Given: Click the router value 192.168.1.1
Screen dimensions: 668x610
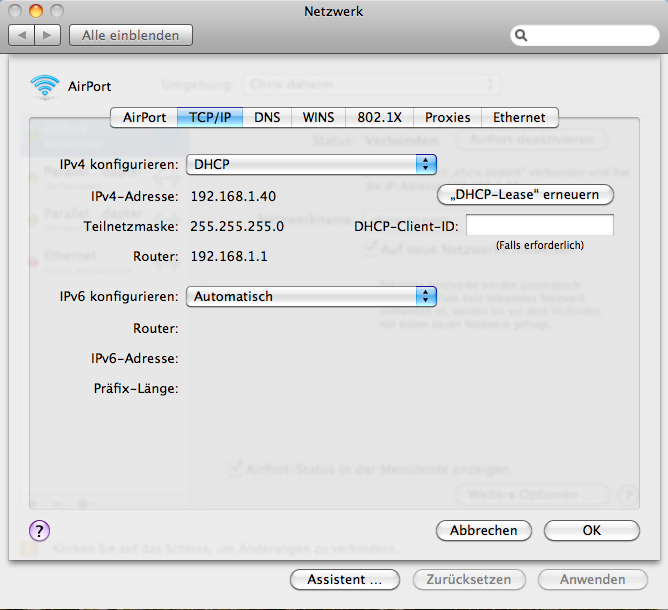Looking at the screenshot, I should 229,256.
